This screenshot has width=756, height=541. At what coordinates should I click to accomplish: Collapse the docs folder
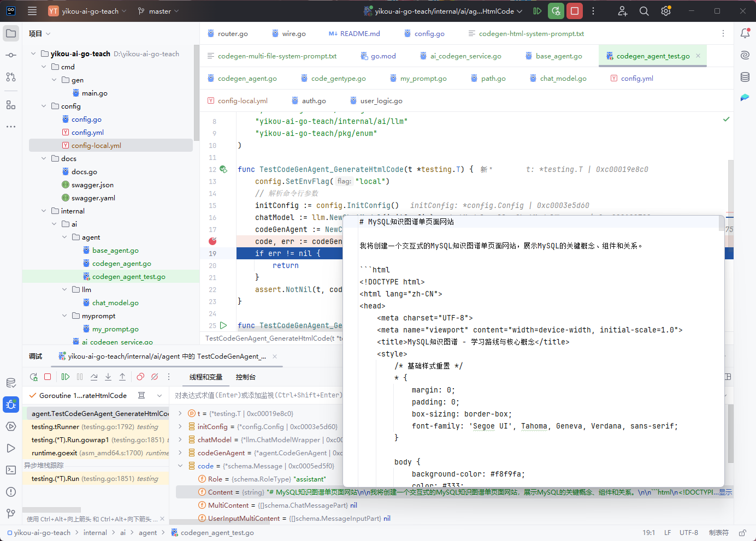click(44, 158)
